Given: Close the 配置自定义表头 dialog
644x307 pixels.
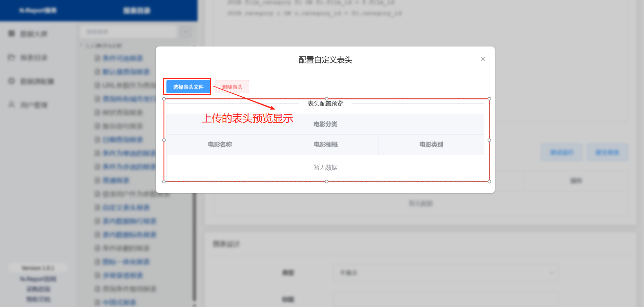Looking at the screenshot, I should click(483, 59).
